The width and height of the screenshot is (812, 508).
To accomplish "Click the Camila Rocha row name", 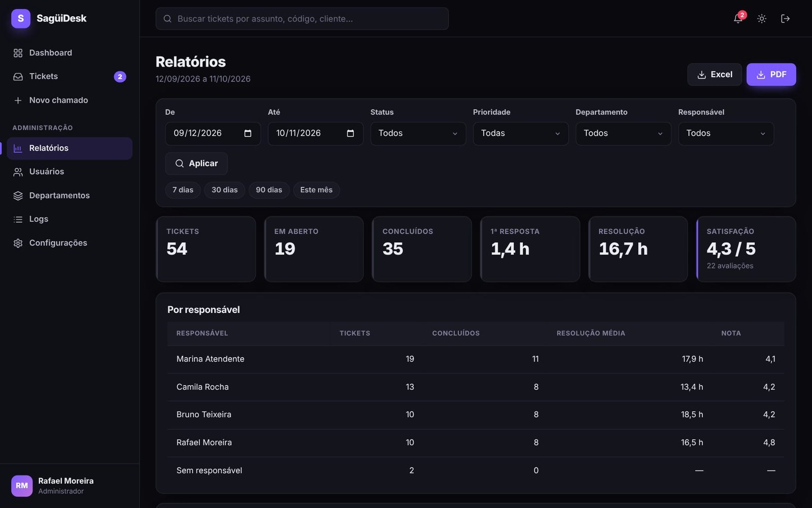I will pyautogui.click(x=202, y=387).
